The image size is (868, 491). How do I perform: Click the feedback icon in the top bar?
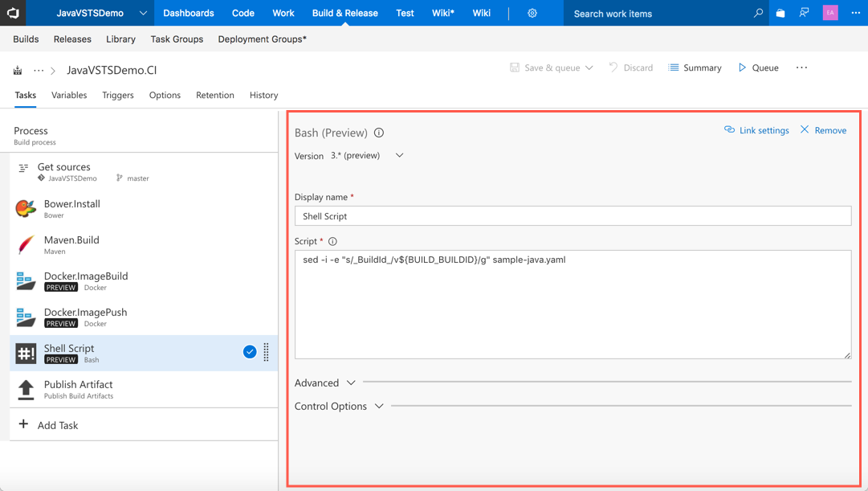[x=804, y=13]
